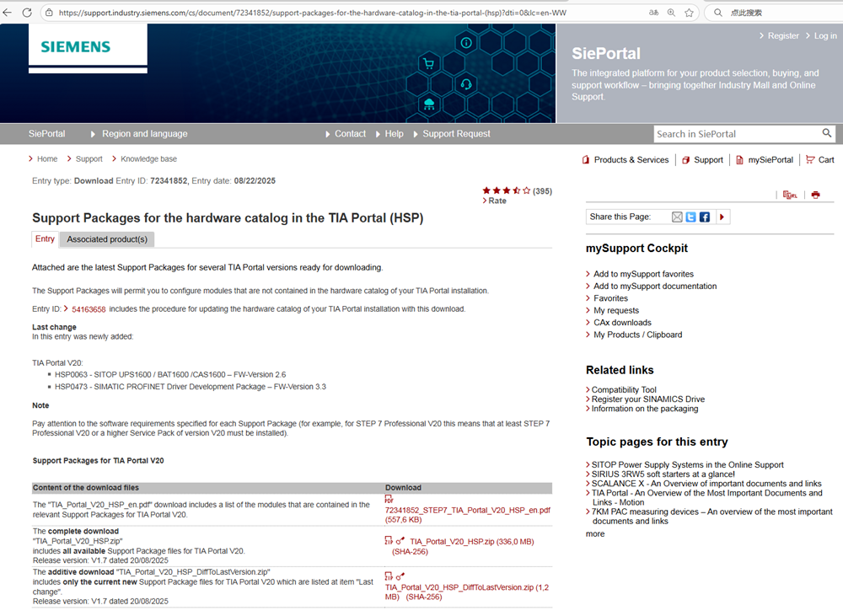Open the Contact menu
This screenshot has width=843, height=616.
coord(350,134)
